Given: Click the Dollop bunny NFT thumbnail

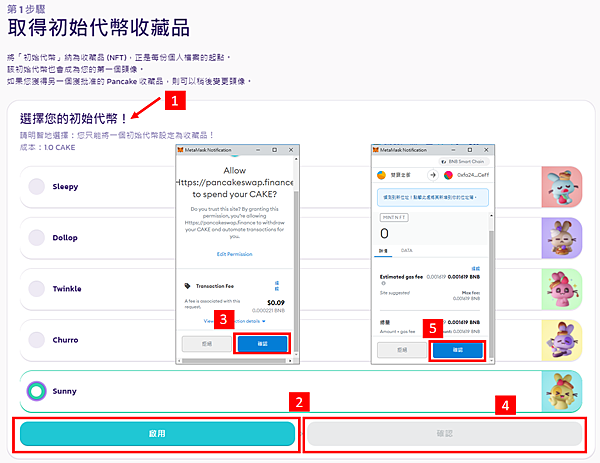Looking at the screenshot, I should pyautogui.click(x=562, y=238).
